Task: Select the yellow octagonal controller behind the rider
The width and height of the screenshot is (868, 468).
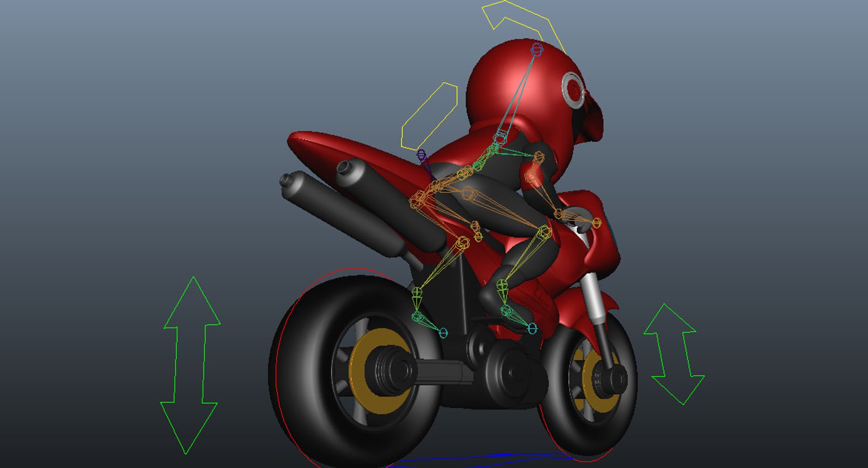Action: point(429,116)
